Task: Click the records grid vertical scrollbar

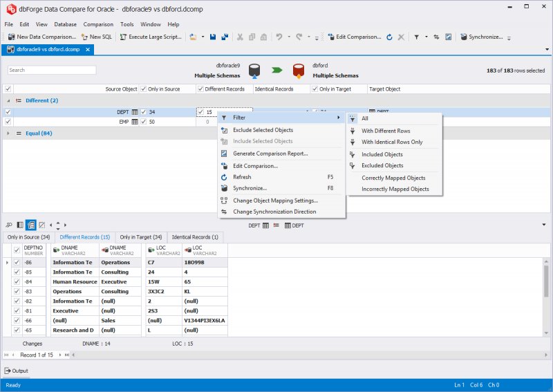Action: point(546,297)
